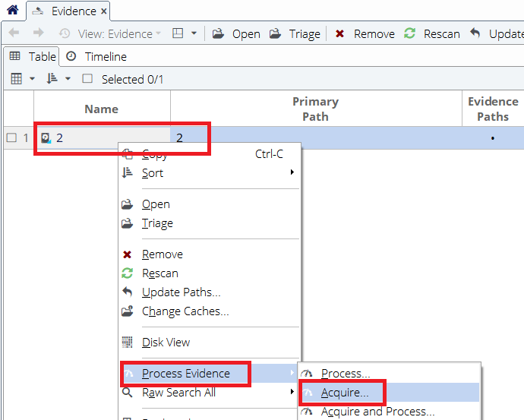Select Acquire... from the submenu

[x=344, y=393]
